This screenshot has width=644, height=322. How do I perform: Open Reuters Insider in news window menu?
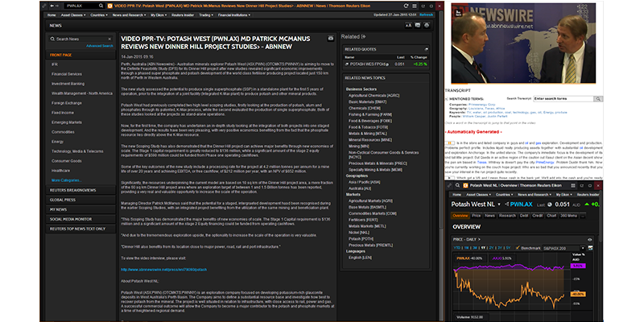coord(184,15)
